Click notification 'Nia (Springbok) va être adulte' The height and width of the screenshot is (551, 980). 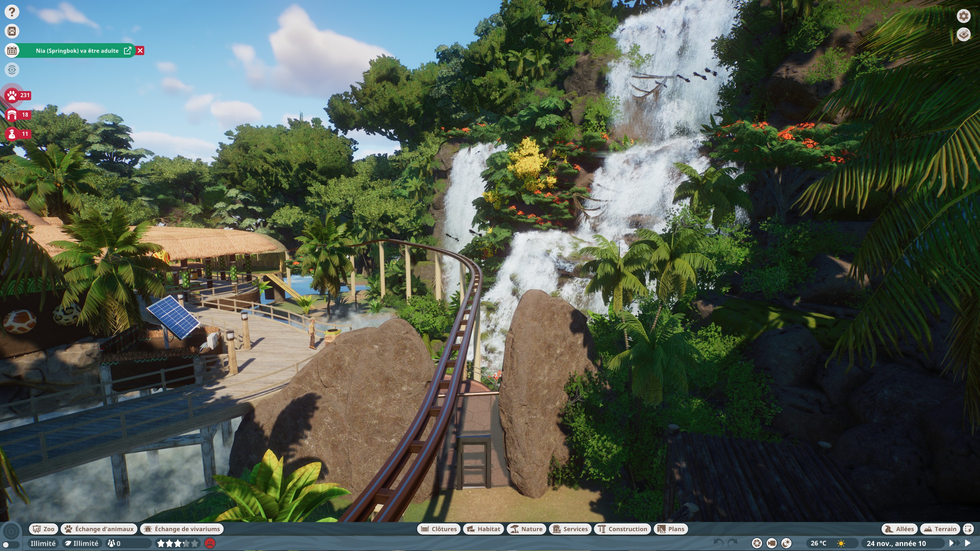click(77, 51)
